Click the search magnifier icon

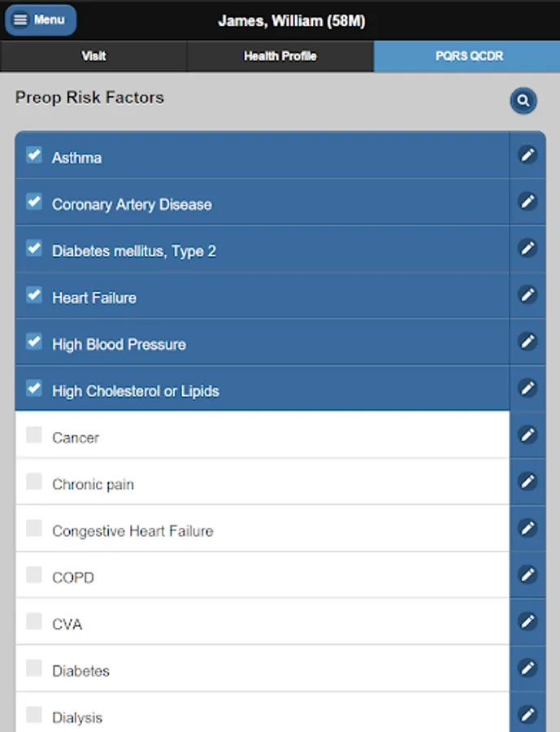pyautogui.click(x=523, y=101)
